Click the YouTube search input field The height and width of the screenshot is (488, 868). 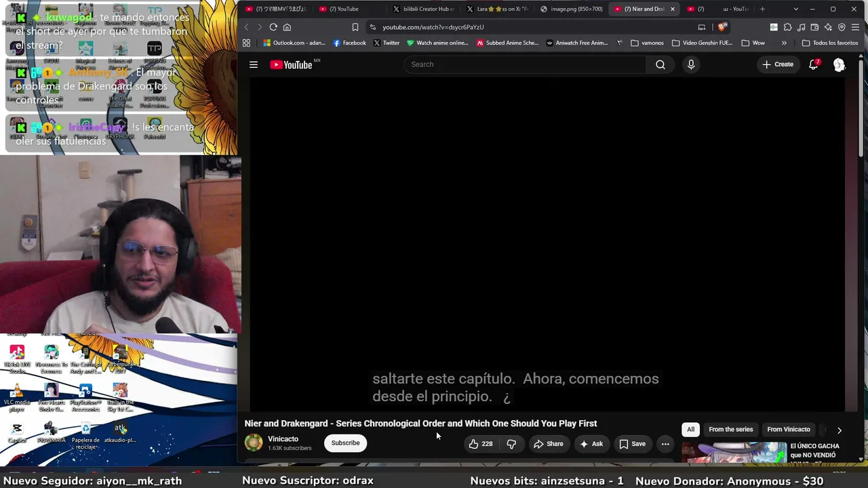click(x=526, y=64)
